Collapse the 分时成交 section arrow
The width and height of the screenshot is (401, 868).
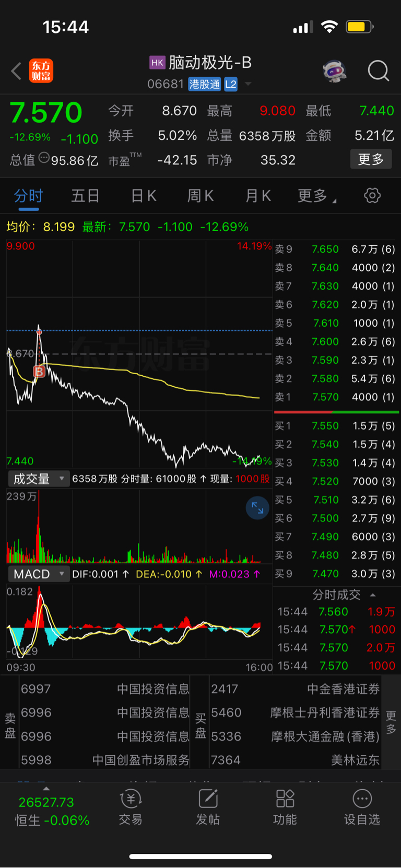point(373,595)
